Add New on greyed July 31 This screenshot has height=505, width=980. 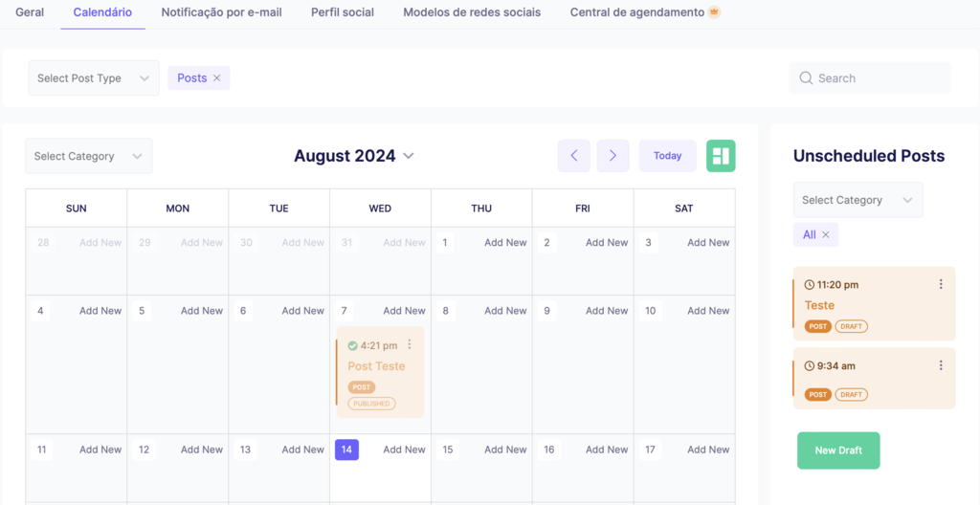(405, 243)
